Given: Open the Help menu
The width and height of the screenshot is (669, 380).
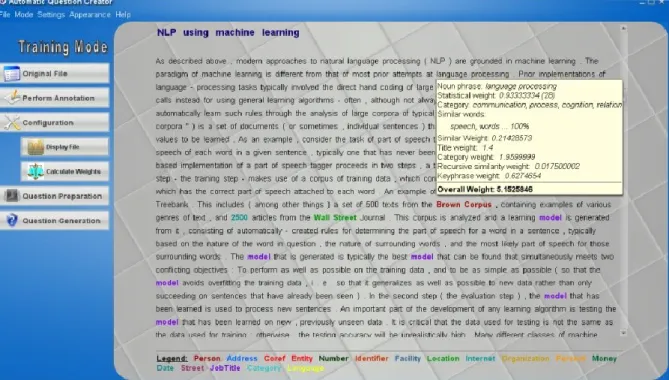Looking at the screenshot, I should (x=123, y=15).
